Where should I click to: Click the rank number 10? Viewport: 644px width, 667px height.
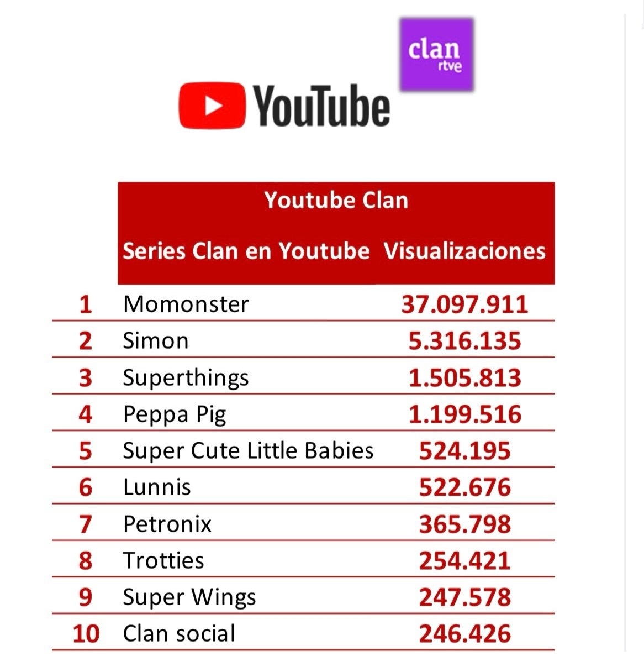click(x=86, y=634)
